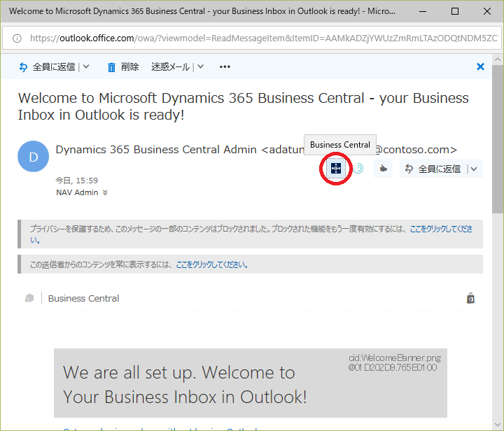Close the browser window
Viewport: 504px width, 431px height.
(487, 11)
